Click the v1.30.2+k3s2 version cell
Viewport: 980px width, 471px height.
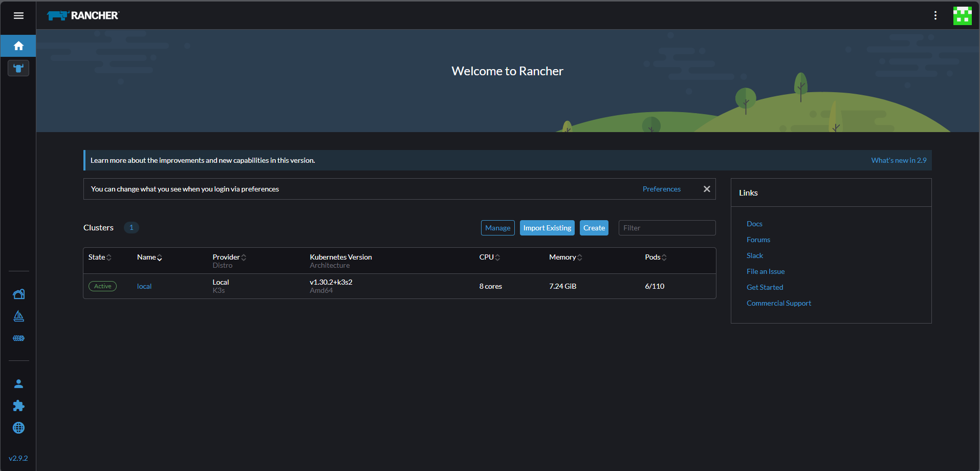point(331,282)
